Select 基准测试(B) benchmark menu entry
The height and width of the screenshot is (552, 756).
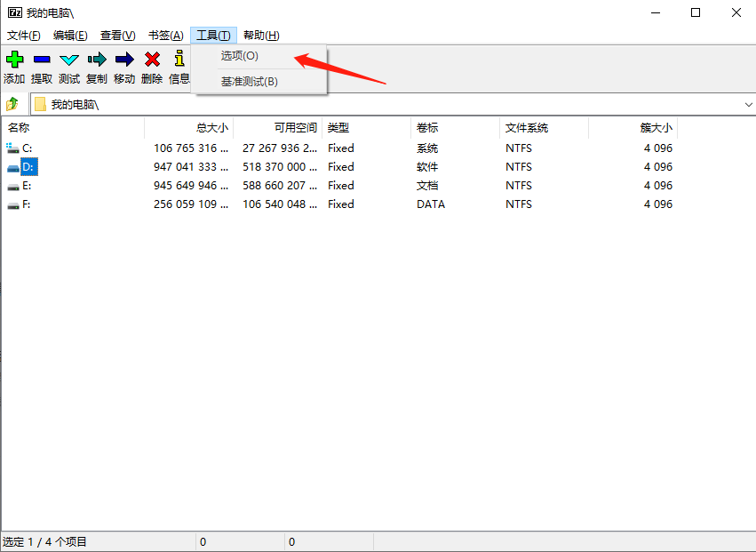coord(250,82)
